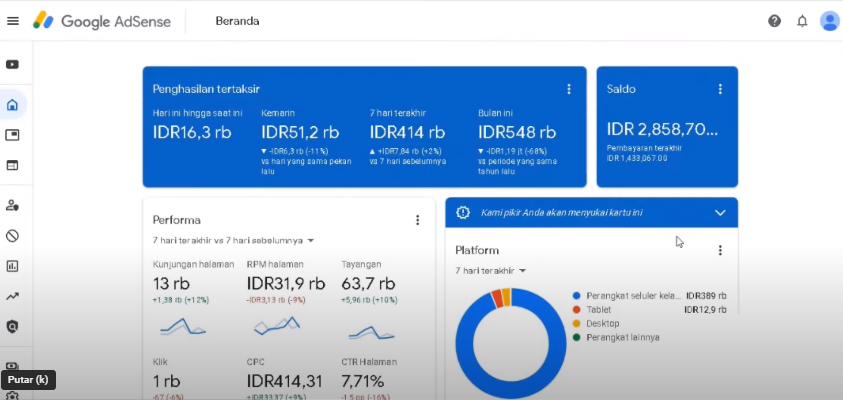Open Saldo card three-dot menu
This screenshot has width=843, height=400.
tap(720, 89)
